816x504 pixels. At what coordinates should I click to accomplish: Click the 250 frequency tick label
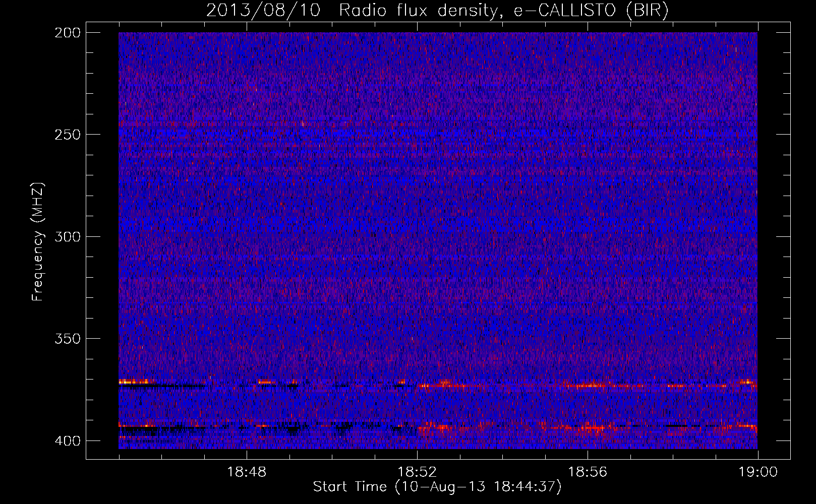[68, 135]
